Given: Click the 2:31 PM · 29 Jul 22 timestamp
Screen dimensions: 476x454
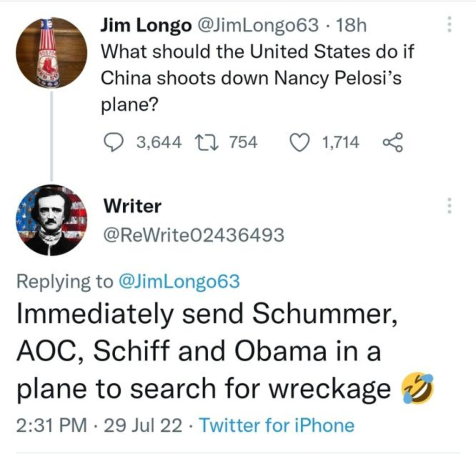Looking at the screenshot, I should pyautogui.click(x=99, y=425).
